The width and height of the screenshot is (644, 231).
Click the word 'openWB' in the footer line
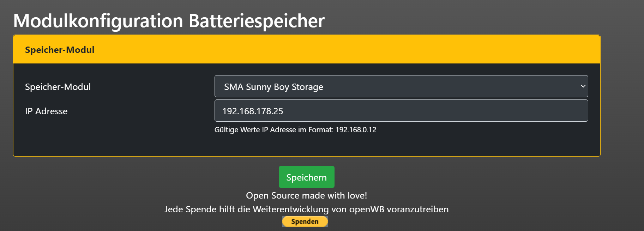(x=366, y=209)
